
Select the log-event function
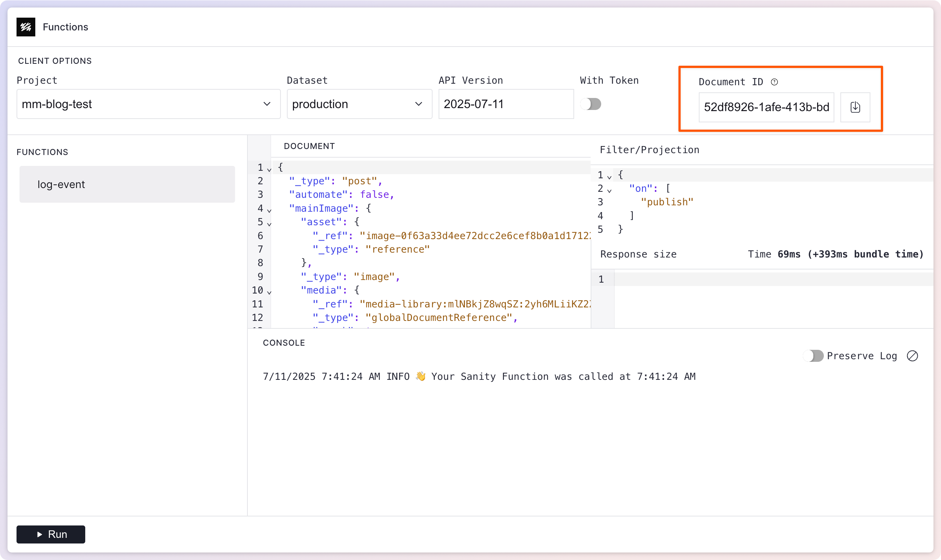point(127,184)
